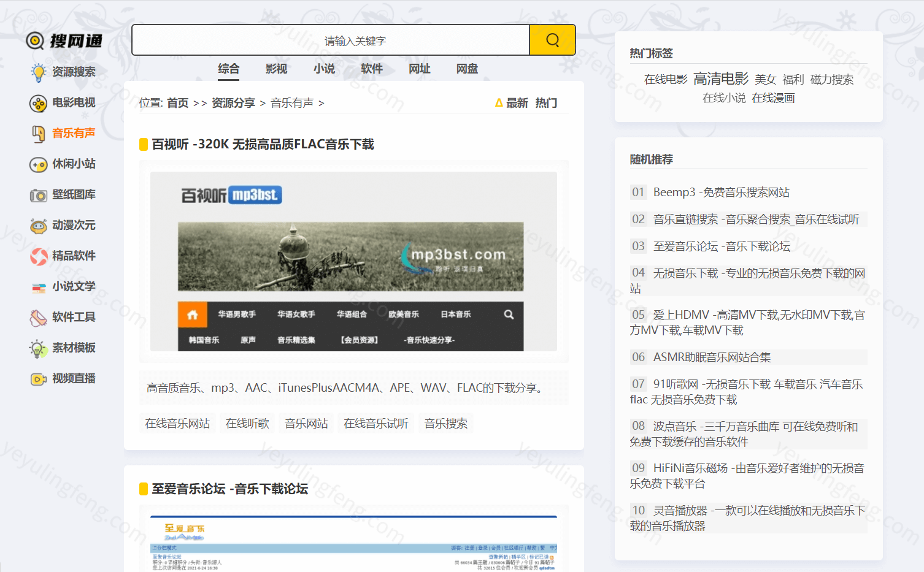Viewport: 924px width, 572px height.
Task: Click the 在线小说 hot tag
Action: click(x=724, y=98)
